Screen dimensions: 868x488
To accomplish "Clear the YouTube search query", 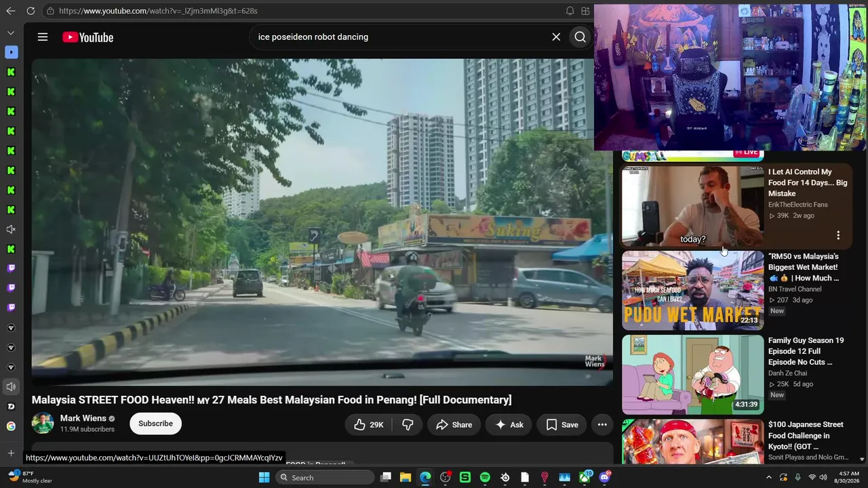I will [x=556, y=37].
